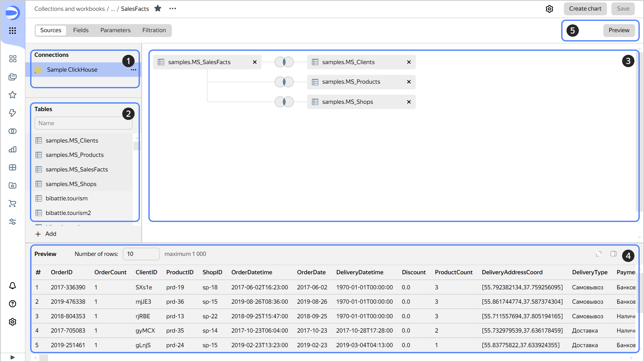644x362 pixels.
Task: Edit the join between MS_SalesFacts and MS_Products
Action: 284,82
